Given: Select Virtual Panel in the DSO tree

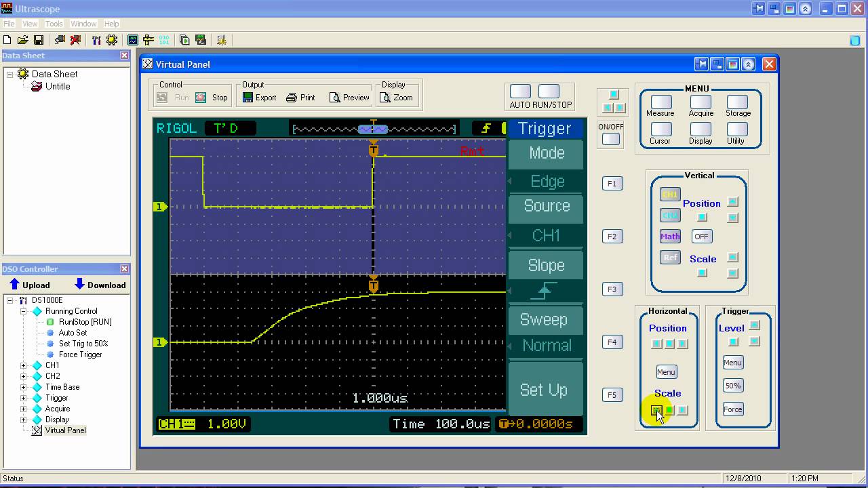Looking at the screenshot, I should pyautogui.click(x=65, y=430).
